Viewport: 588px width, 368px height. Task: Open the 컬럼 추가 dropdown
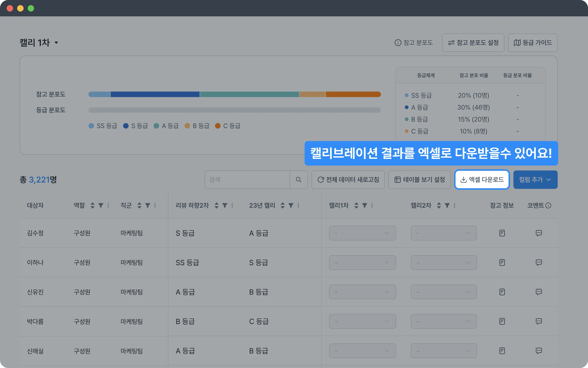[x=535, y=180]
